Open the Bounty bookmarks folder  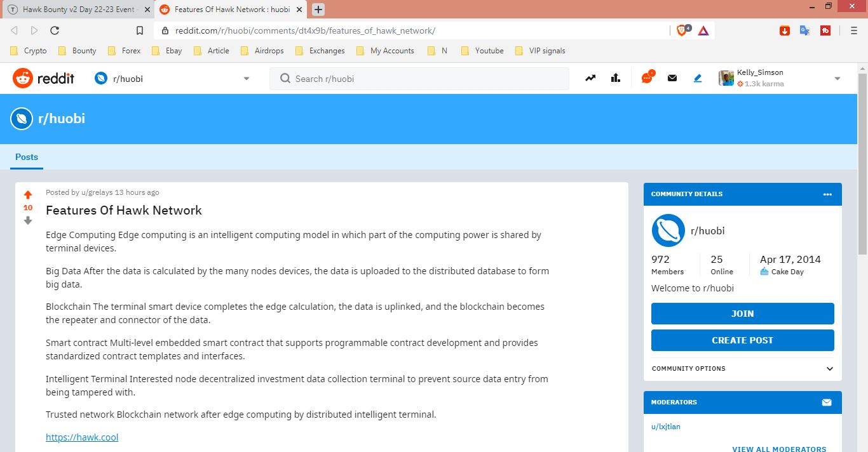click(x=78, y=51)
